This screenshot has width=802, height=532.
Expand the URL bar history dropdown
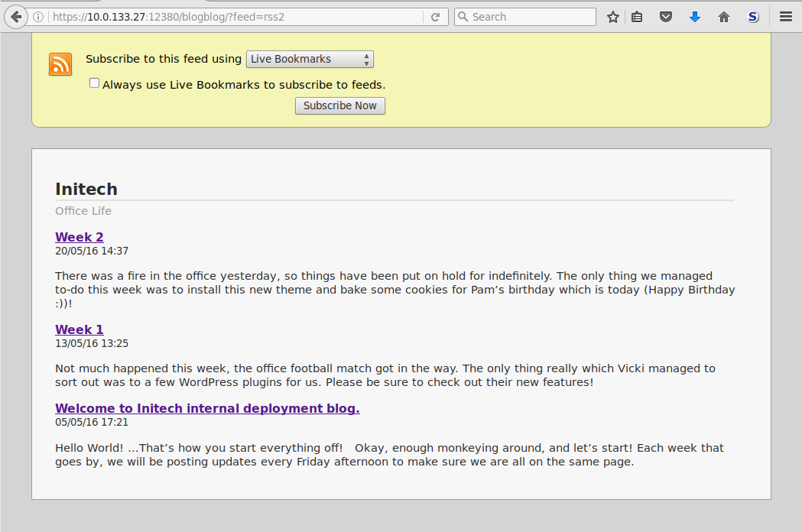click(417, 17)
